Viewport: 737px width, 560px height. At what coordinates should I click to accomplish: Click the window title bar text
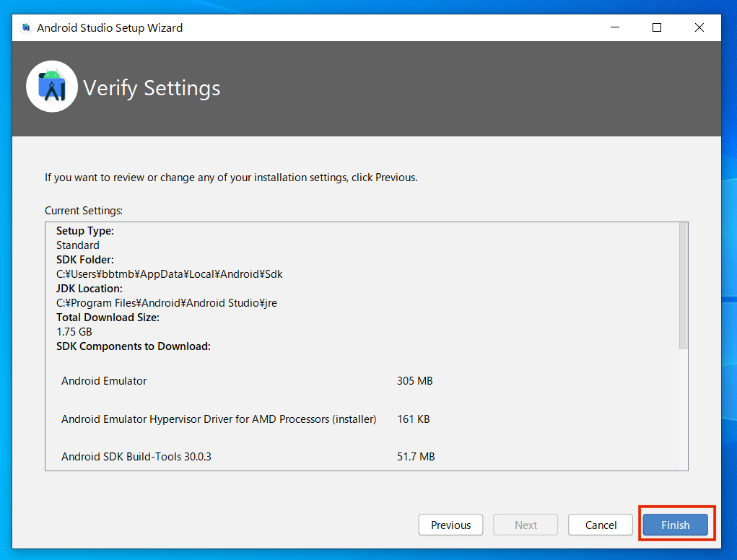pyautogui.click(x=110, y=28)
